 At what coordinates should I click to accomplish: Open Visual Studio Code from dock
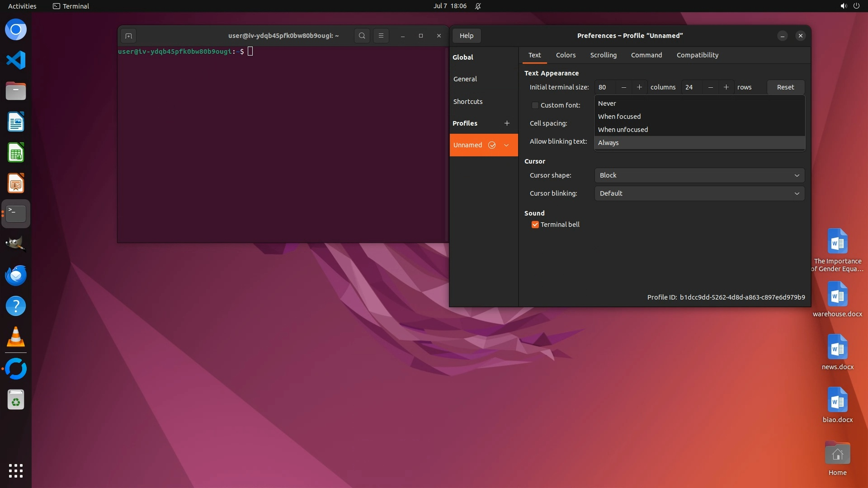tap(16, 60)
